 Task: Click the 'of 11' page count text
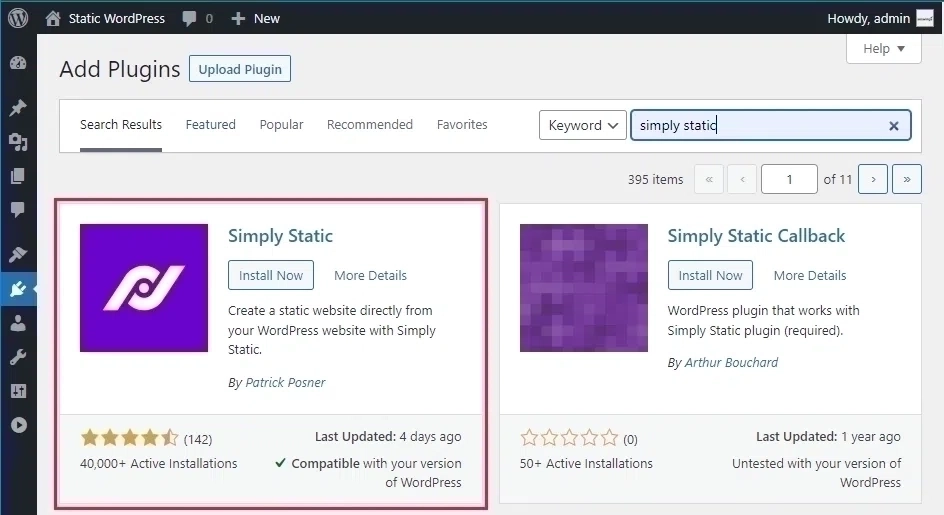click(x=837, y=179)
